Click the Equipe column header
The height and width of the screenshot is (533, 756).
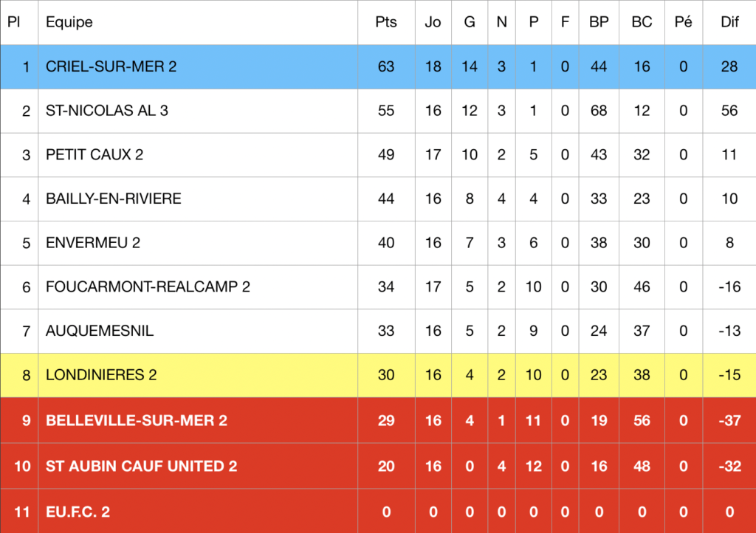pyautogui.click(x=69, y=22)
